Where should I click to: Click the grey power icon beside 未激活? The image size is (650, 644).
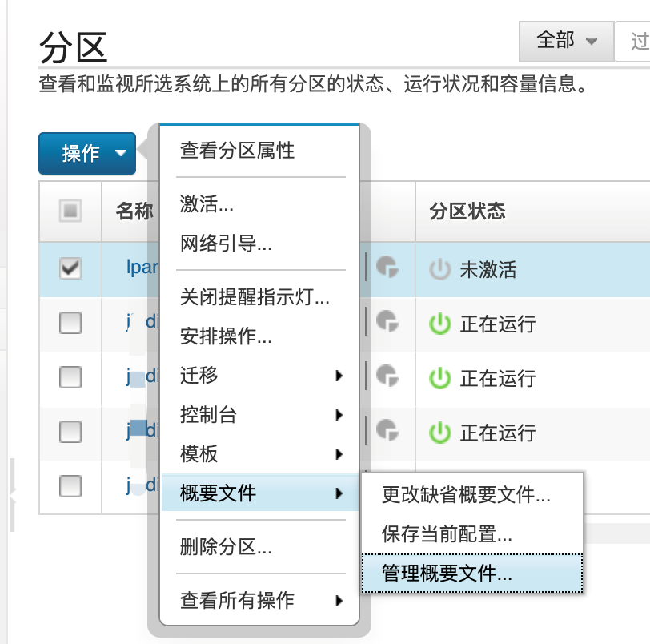pos(440,270)
